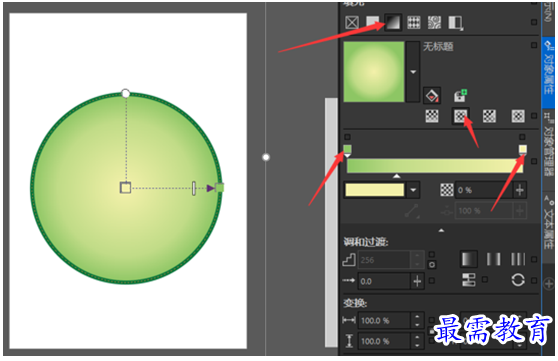
Task: Click the node transparency checkerboard icon
Action: coord(447,190)
